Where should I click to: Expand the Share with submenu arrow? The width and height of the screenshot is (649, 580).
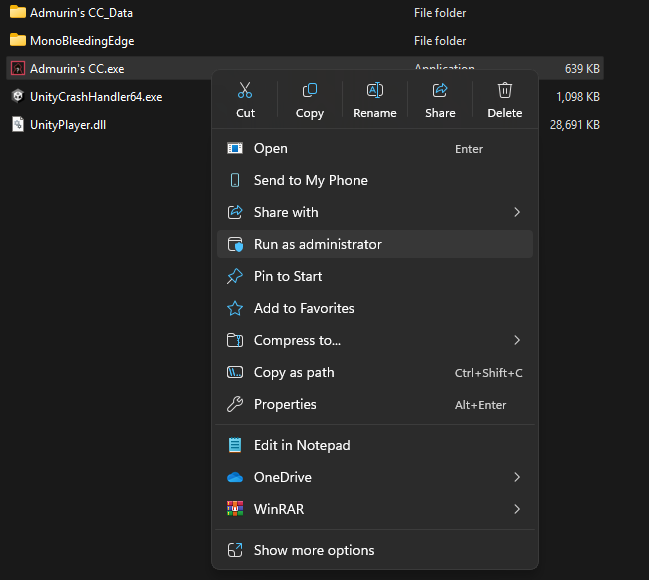(517, 212)
